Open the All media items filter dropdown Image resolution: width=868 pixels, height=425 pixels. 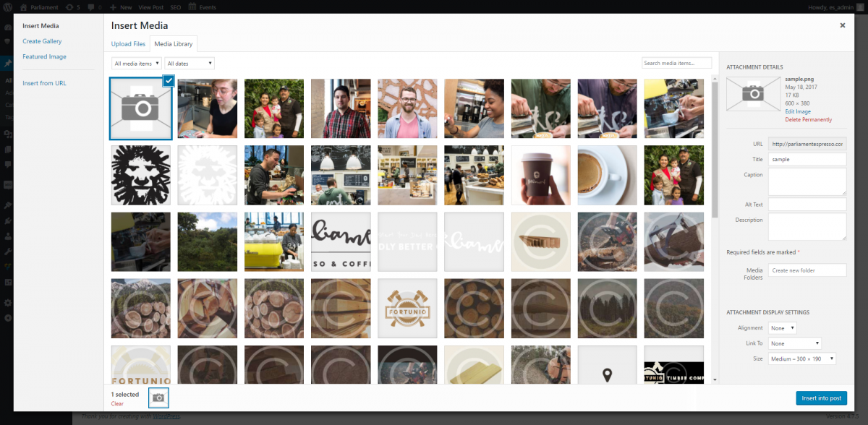137,64
